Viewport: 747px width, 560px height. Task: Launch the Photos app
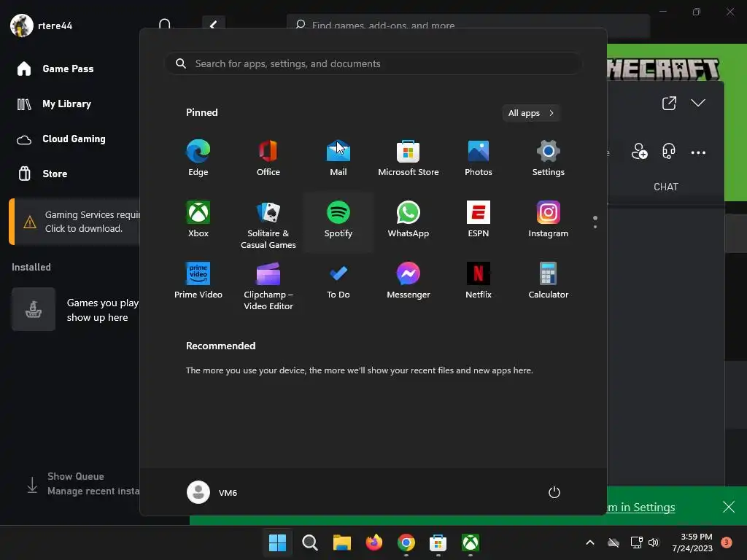pyautogui.click(x=479, y=158)
